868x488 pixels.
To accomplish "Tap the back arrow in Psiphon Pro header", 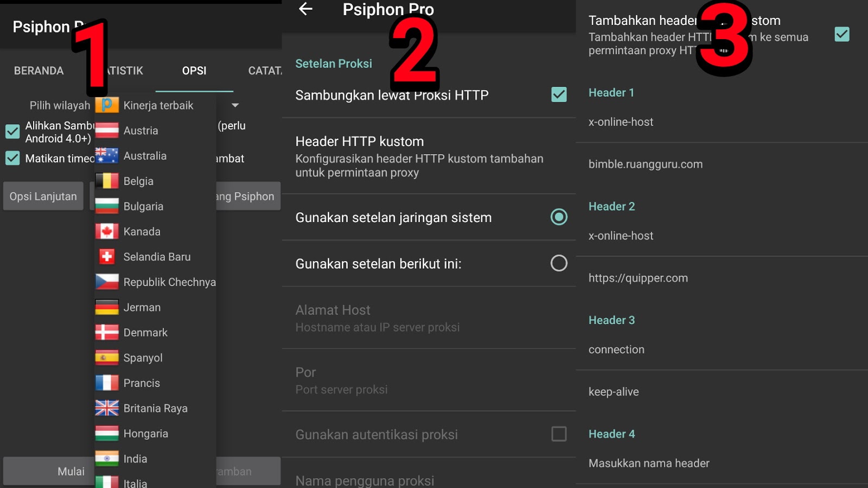I will point(306,9).
